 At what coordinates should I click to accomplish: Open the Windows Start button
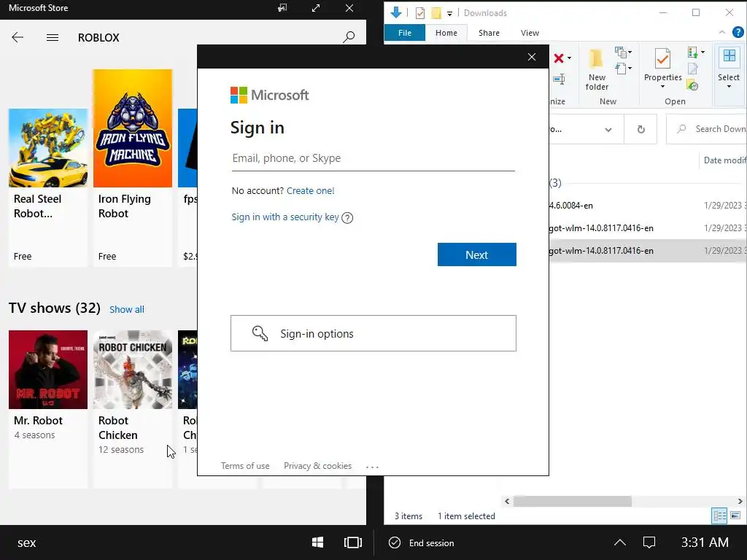(x=317, y=542)
